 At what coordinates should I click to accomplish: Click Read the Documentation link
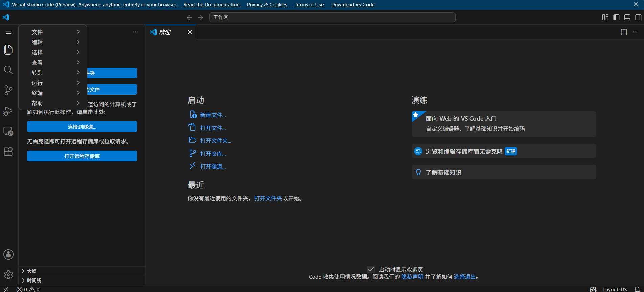coord(212,5)
